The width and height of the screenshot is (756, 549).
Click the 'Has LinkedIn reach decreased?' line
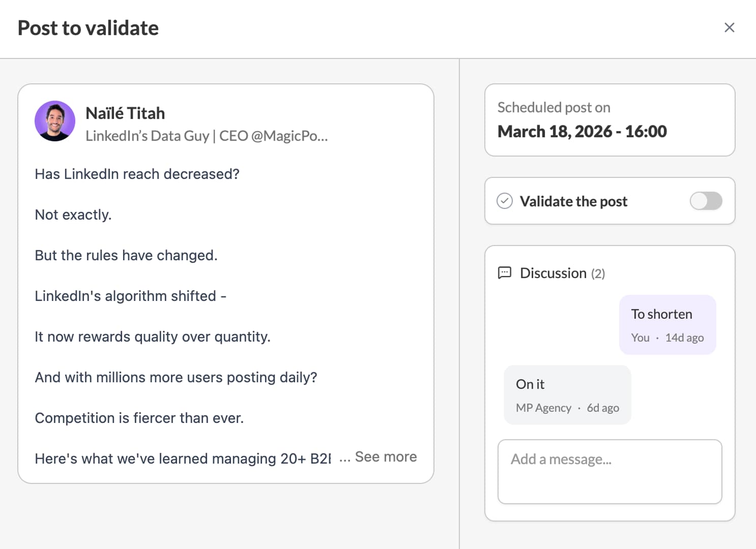pos(137,174)
